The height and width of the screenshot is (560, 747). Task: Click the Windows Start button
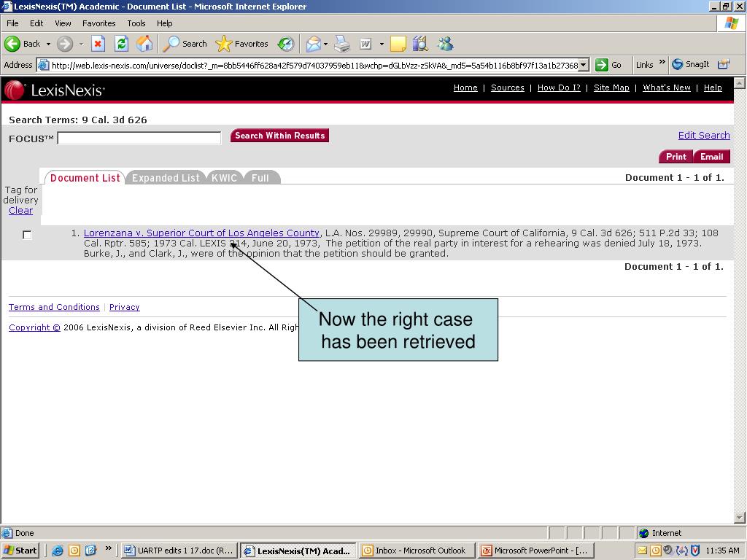(20, 551)
